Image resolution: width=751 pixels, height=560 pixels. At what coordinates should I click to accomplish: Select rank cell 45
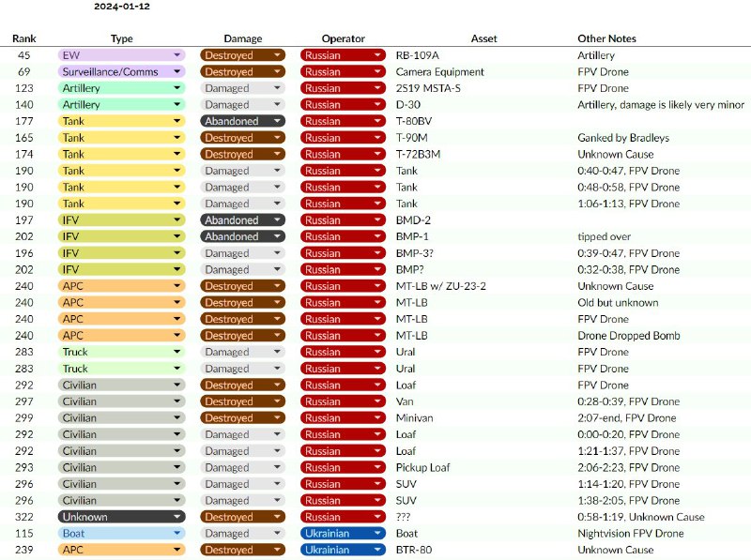pyautogui.click(x=24, y=55)
